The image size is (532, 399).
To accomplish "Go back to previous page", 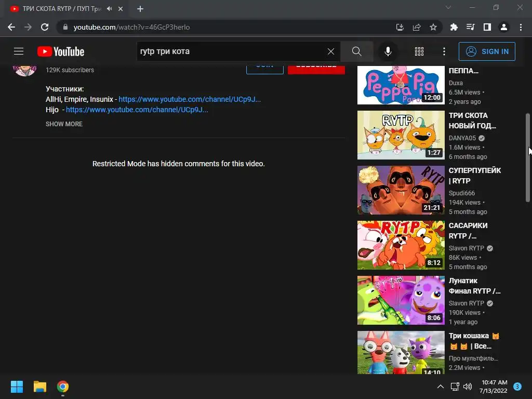I will tap(11, 27).
